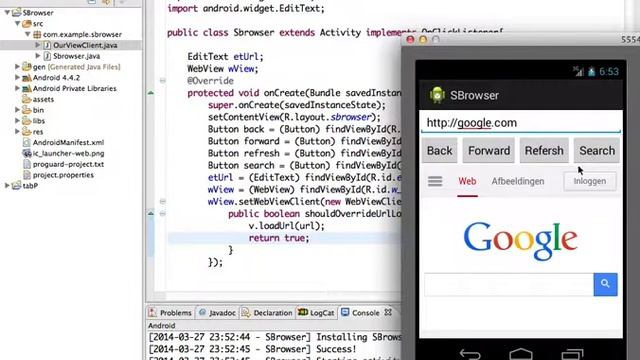Screen dimensions: 640x360
Task: Click AndroidManifest.xml file icon
Action: click(x=27, y=142)
